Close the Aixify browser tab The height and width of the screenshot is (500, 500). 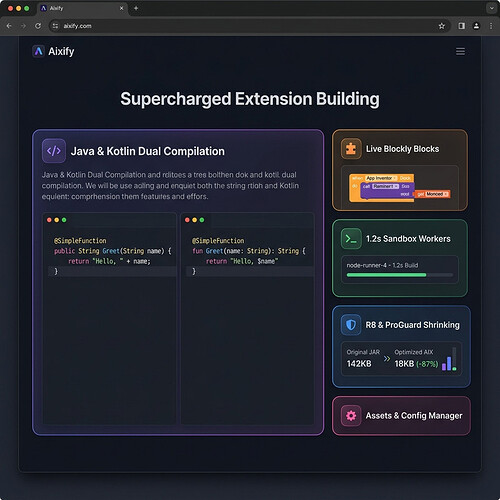[122, 8]
